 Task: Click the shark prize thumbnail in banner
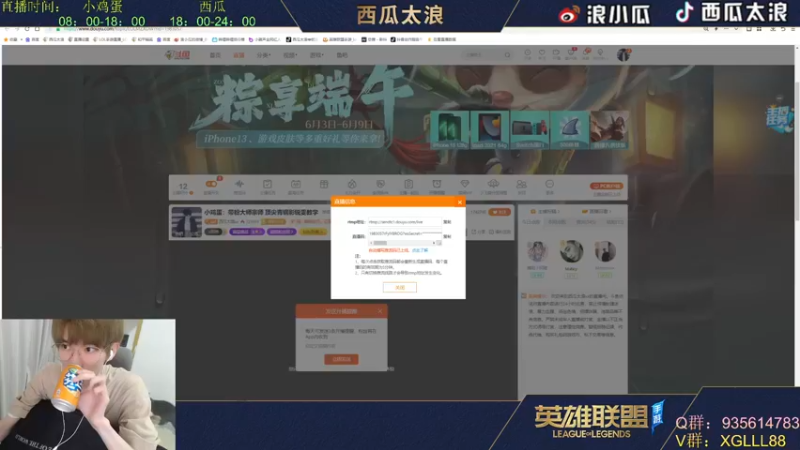tap(569, 130)
